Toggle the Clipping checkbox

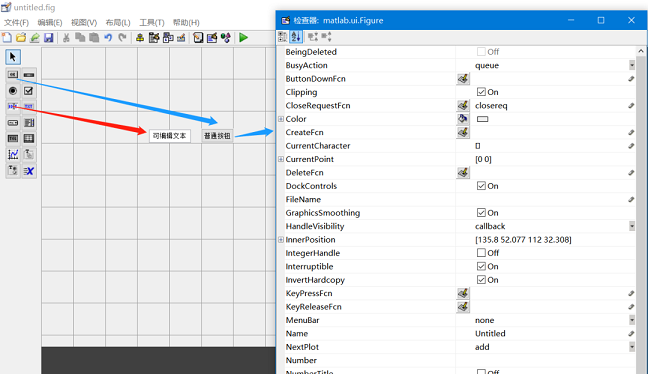point(481,92)
